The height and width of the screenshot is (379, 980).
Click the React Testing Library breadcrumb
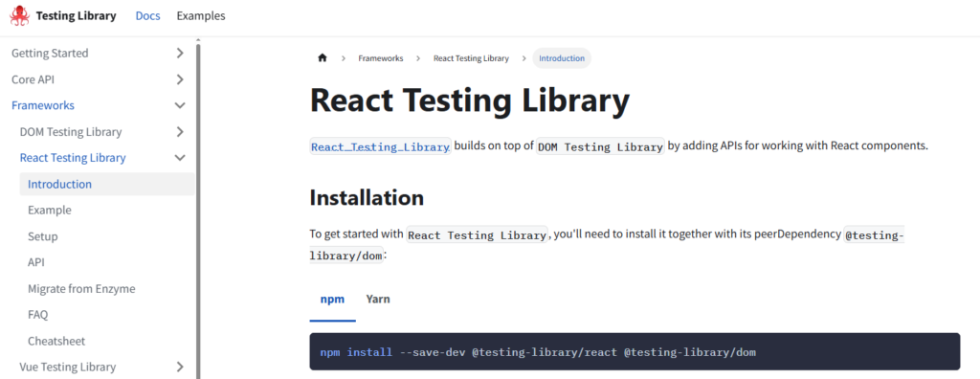tap(471, 58)
